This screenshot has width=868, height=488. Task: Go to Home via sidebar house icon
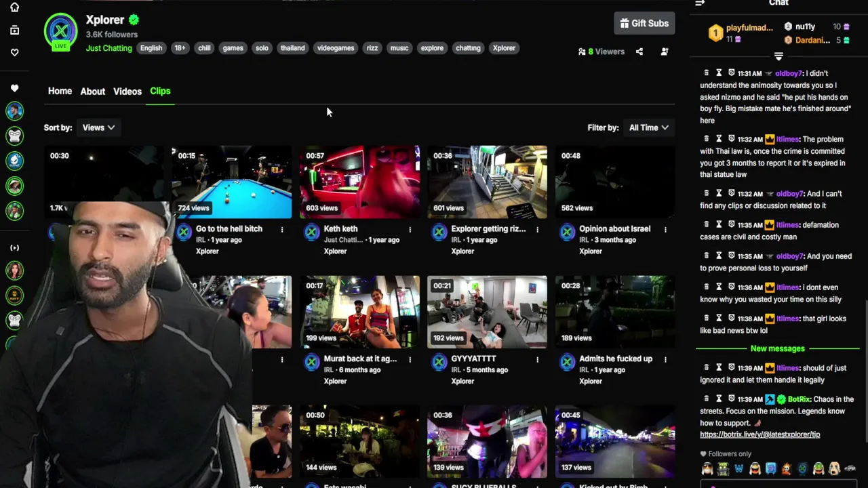pyautogui.click(x=14, y=7)
